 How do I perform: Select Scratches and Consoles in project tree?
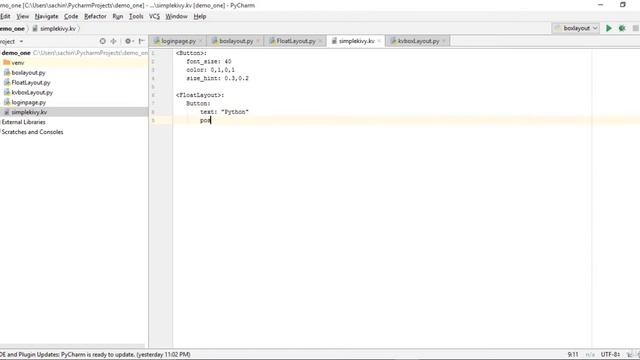tap(32, 132)
